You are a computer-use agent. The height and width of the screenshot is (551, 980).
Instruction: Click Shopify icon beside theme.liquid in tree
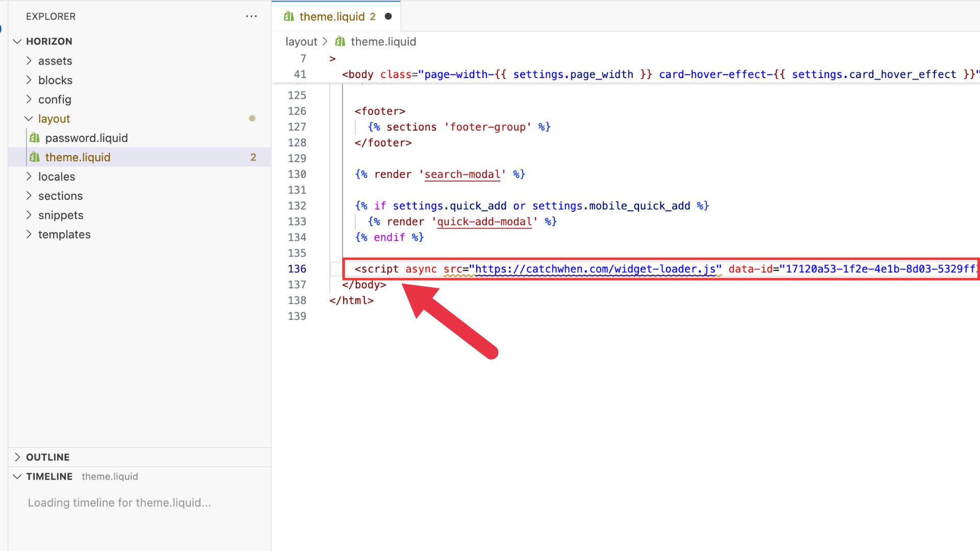coord(35,157)
